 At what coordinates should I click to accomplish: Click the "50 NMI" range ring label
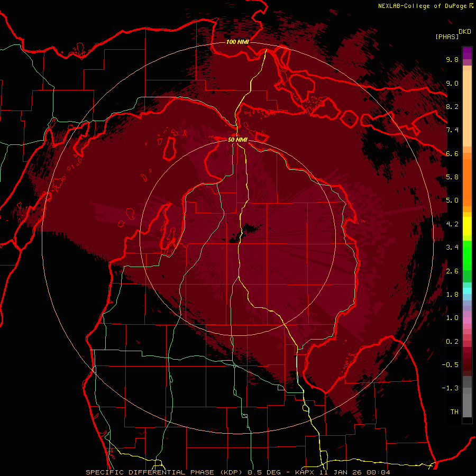pos(237,140)
